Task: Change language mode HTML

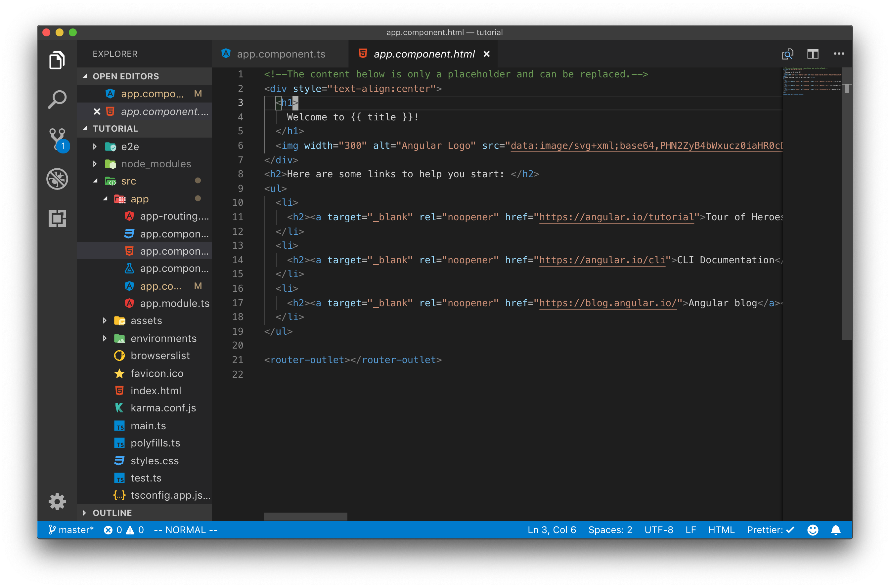Action: pos(721,530)
